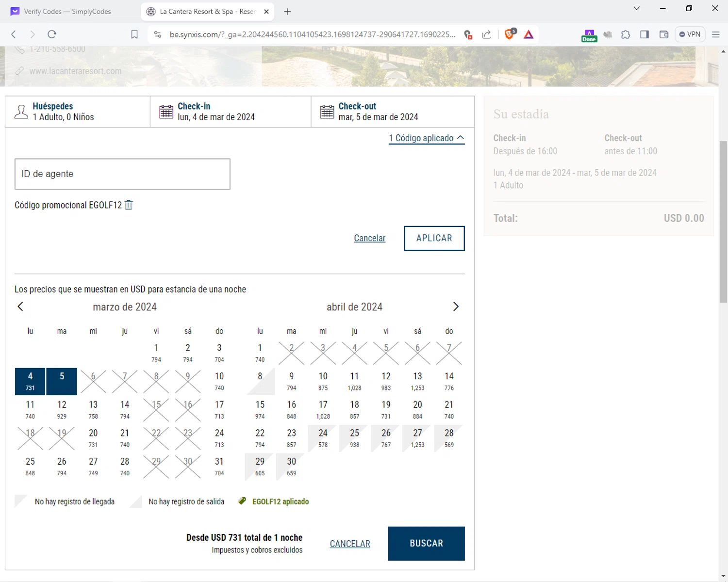Select March 12 priced 929
The image size is (728, 582).
(x=62, y=409)
